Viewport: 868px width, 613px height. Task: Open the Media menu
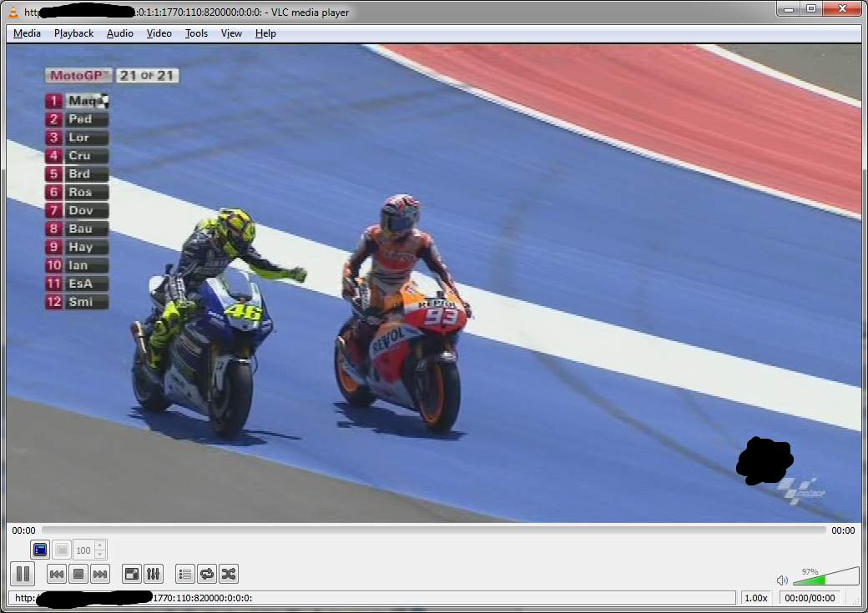click(27, 33)
